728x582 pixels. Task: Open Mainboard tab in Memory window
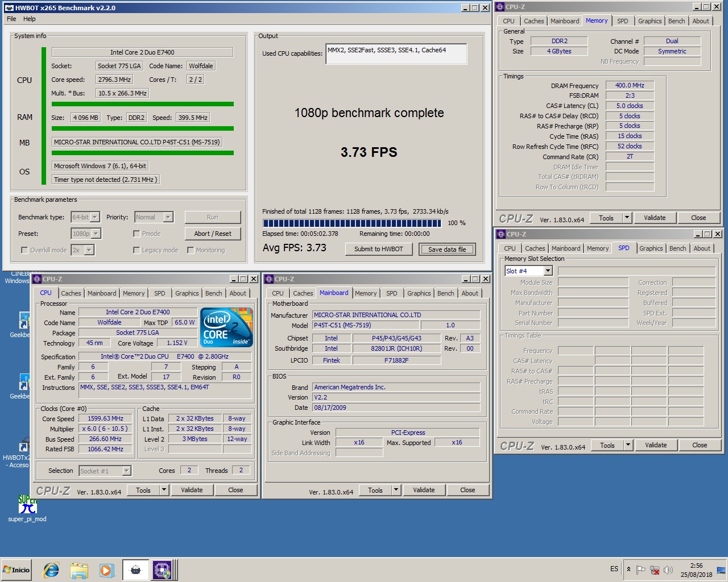pos(565,21)
